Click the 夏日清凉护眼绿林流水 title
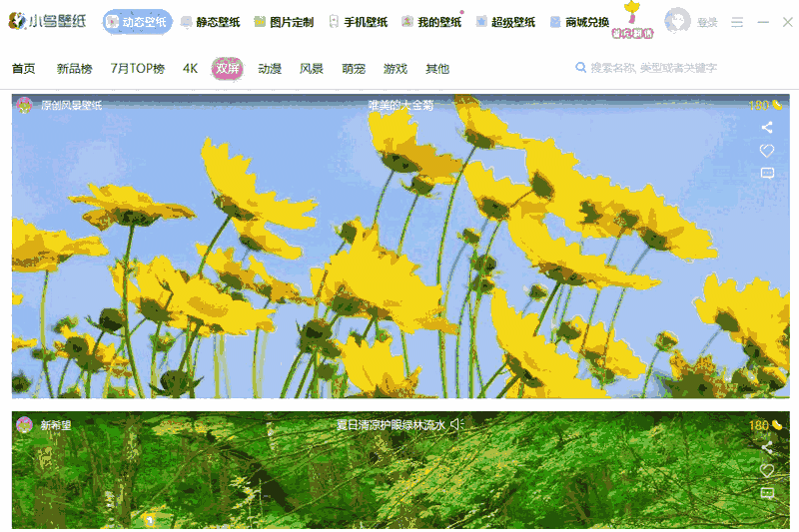Viewport: 799px width, 532px height. click(391, 424)
